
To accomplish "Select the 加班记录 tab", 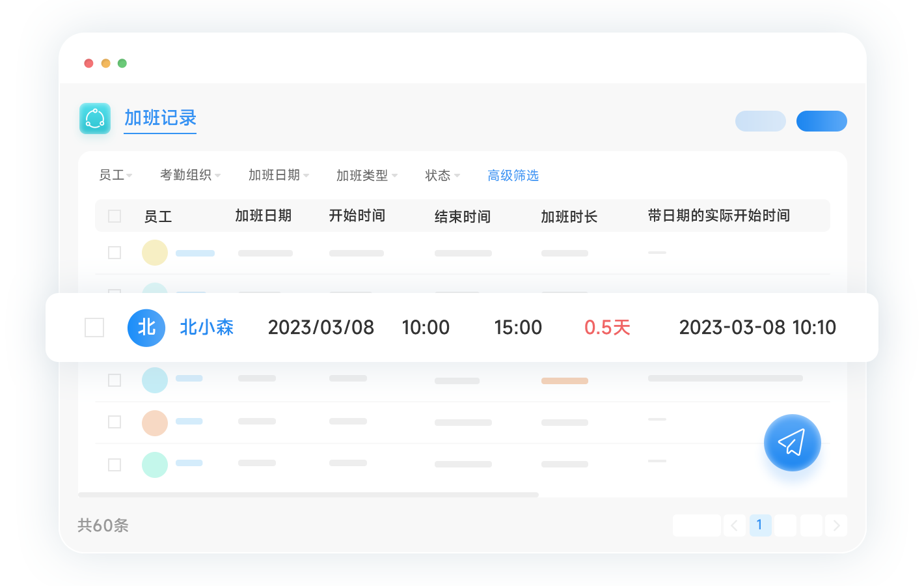I will point(160,119).
